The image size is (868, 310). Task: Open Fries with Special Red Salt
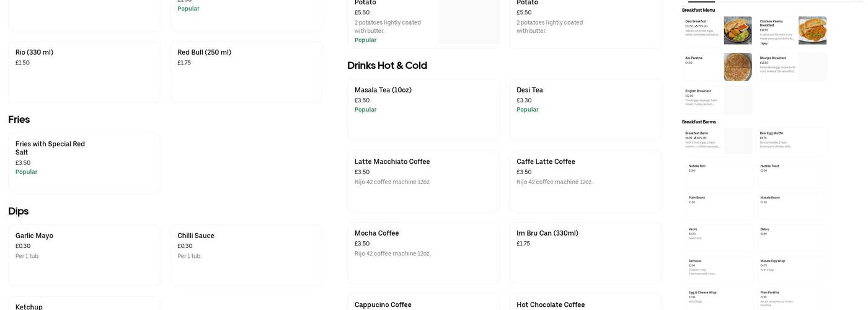pyautogui.click(x=84, y=163)
